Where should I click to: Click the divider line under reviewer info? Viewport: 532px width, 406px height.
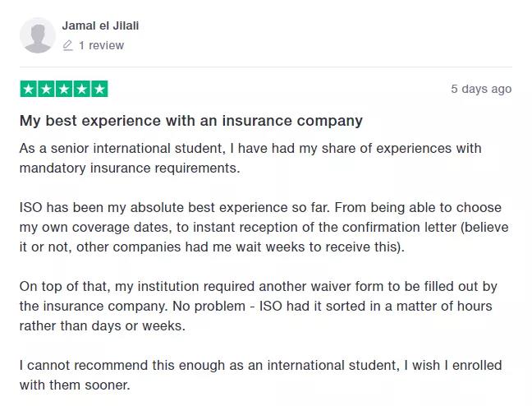[265, 67]
